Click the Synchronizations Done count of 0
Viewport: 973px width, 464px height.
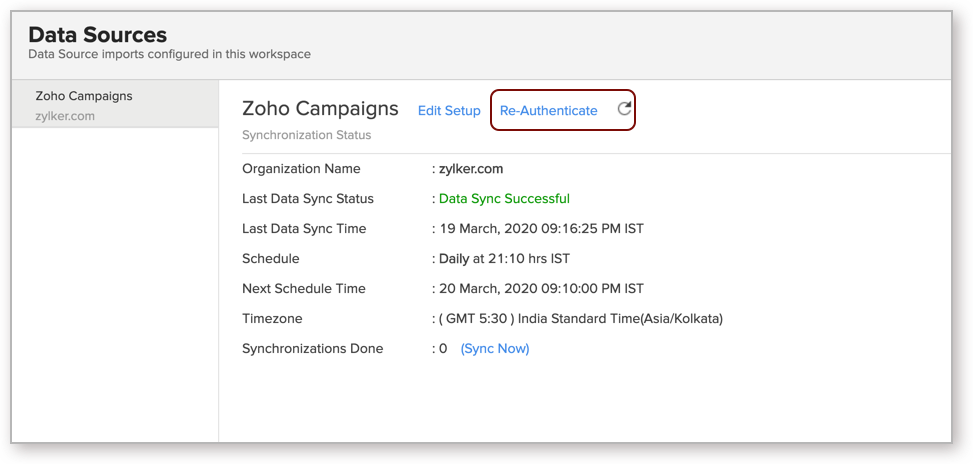(443, 349)
